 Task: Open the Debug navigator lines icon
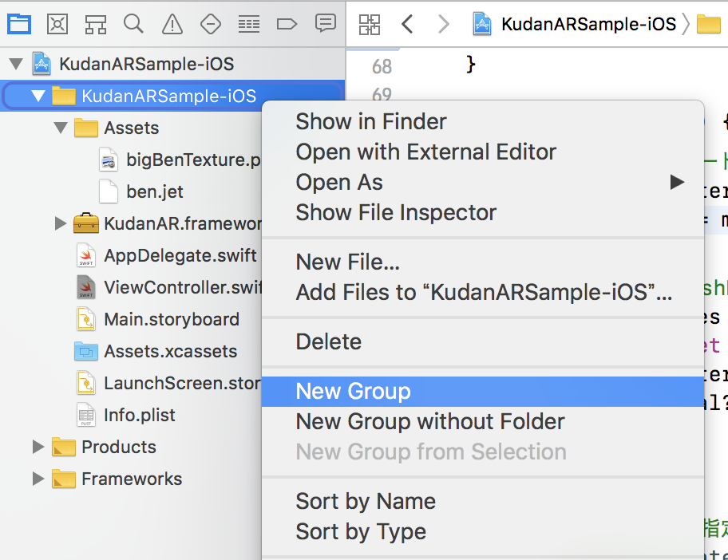coord(249,24)
